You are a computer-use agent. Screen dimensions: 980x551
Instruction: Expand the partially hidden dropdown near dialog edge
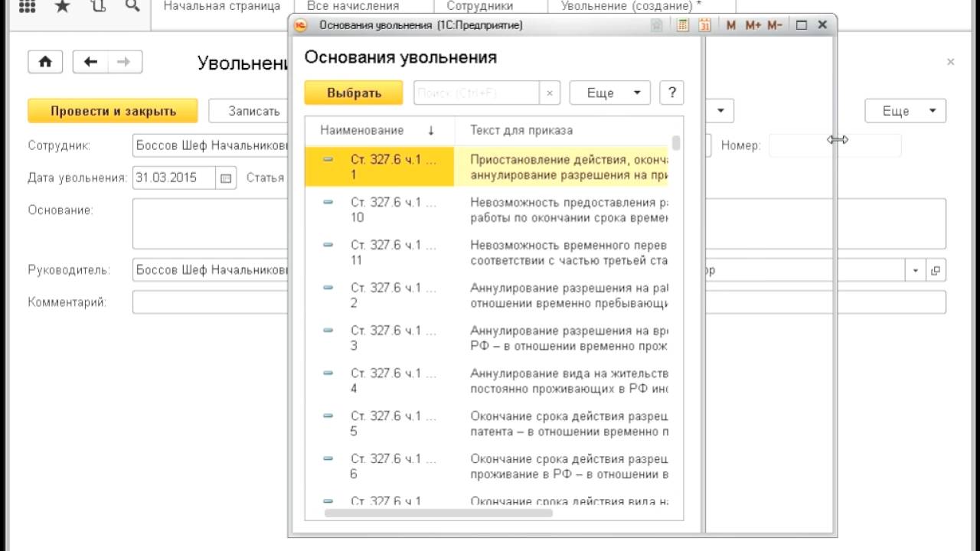coord(720,111)
